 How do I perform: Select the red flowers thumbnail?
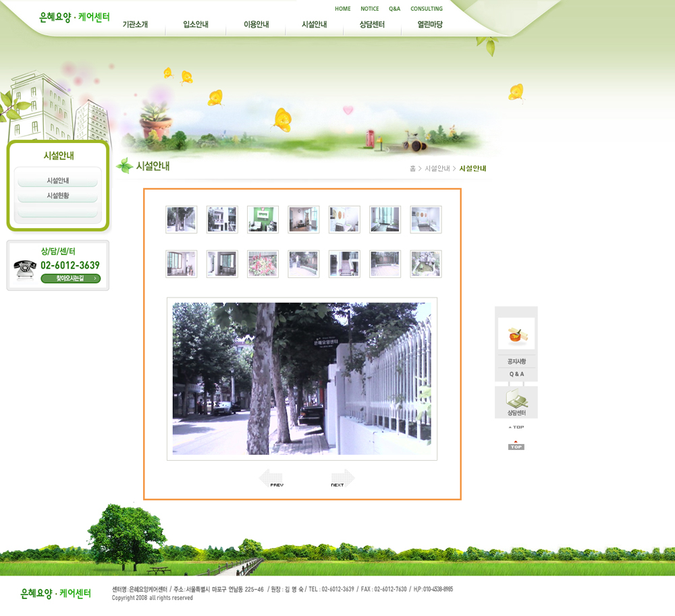263,264
